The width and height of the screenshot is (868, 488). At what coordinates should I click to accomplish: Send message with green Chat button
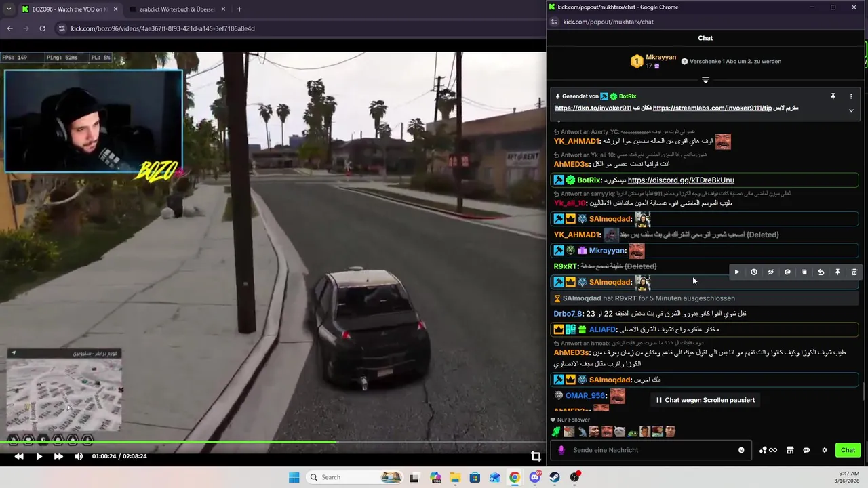[x=848, y=450]
